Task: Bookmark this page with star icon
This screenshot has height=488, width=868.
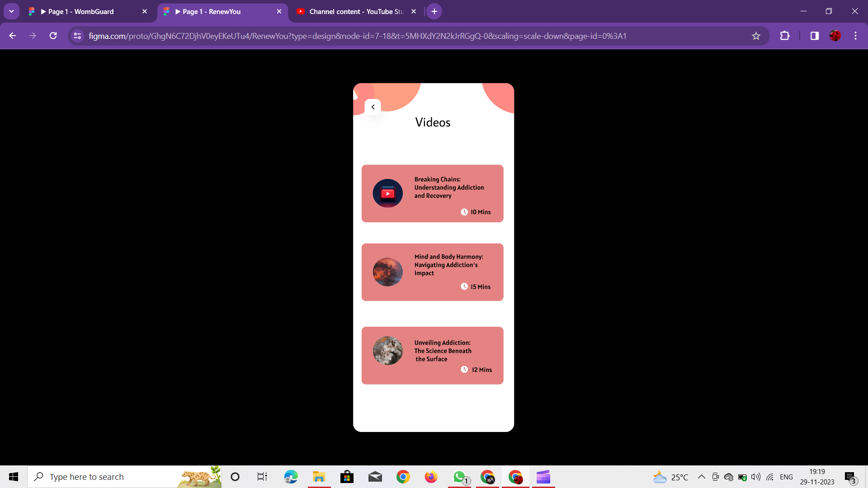Action: (756, 36)
